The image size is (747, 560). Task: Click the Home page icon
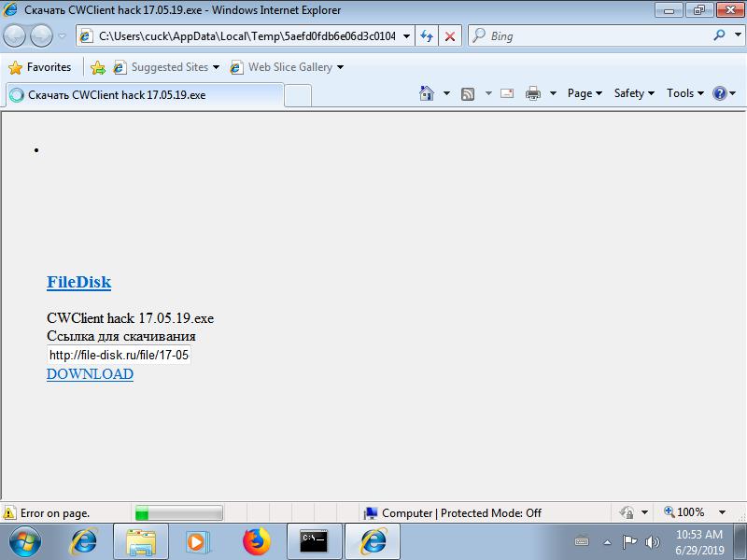pos(427,93)
